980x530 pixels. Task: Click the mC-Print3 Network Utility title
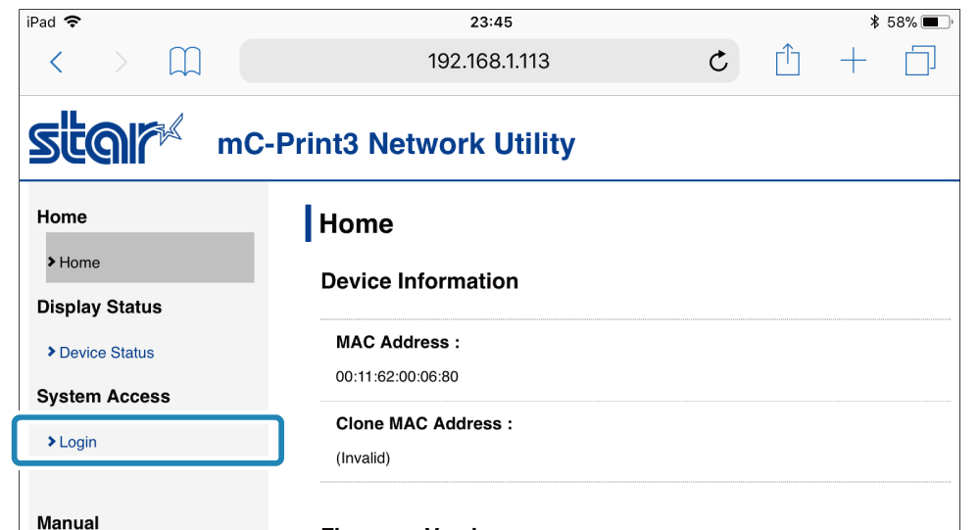pos(396,144)
